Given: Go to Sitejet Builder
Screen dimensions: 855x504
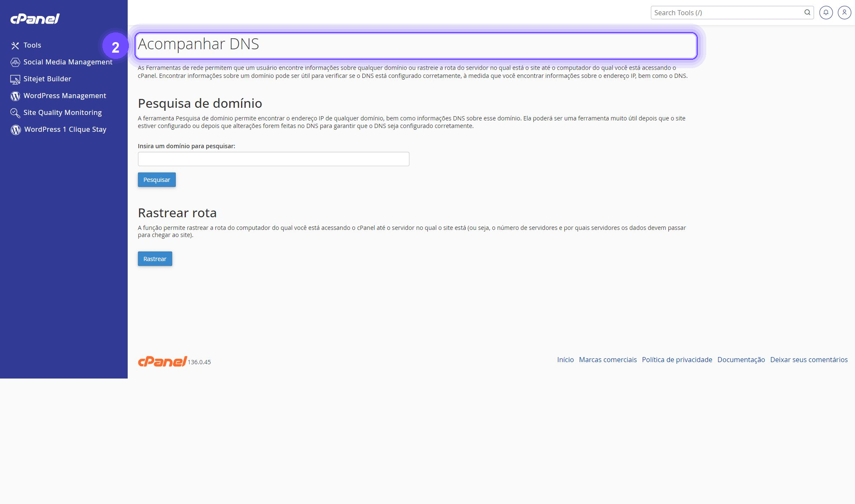Looking at the screenshot, I should 47,79.
